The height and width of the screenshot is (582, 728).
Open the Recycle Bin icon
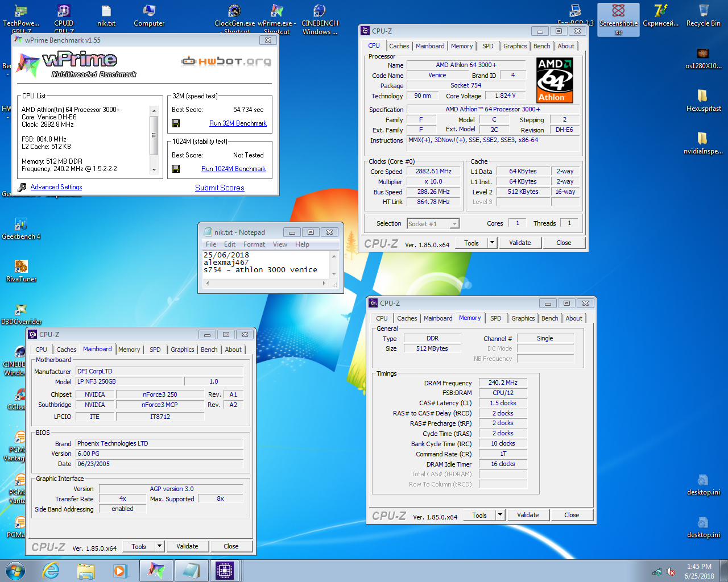pyautogui.click(x=704, y=16)
